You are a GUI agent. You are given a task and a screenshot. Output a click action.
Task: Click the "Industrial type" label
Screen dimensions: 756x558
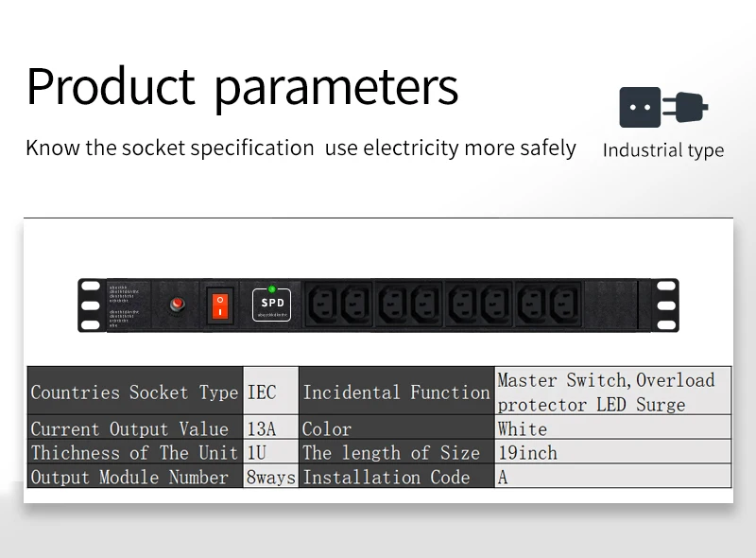[x=662, y=150]
